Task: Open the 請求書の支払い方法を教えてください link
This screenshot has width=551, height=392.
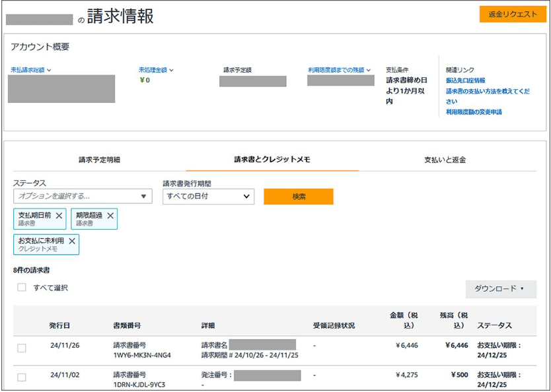Action: pos(488,96)
